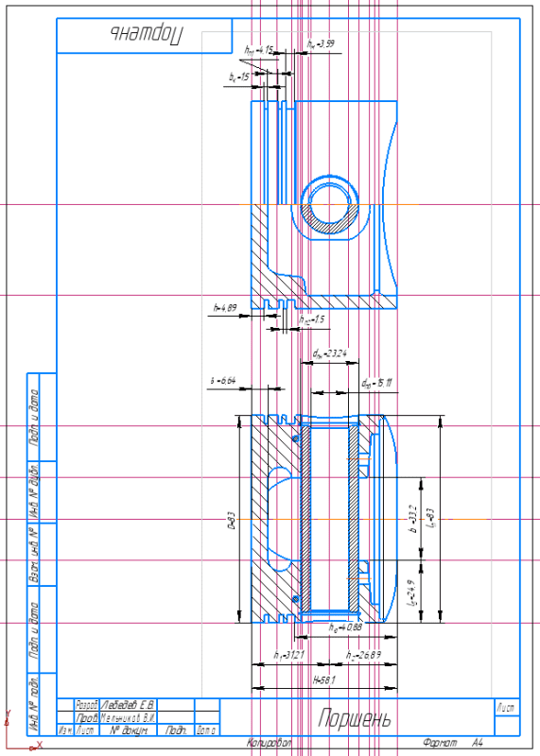Image resolution: width=540 pixels, height=756 pixels.
Task: Select the dimension value 31,21
Action: [289, 655]
